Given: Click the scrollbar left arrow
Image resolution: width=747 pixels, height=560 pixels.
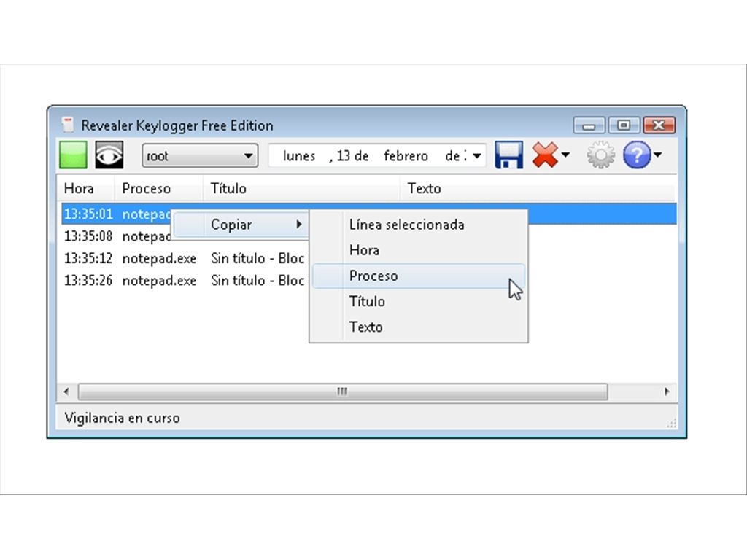Looking at the screenshot, I should point(66,392).
